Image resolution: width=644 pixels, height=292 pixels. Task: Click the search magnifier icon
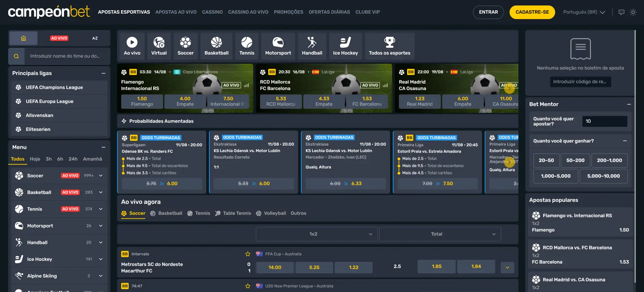16,56
